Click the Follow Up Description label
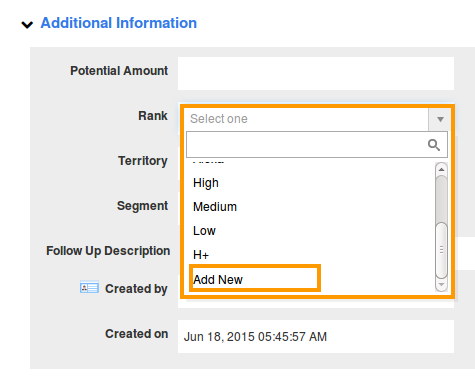Image resolution: width=475 pixels, height=380 pixels. coord(108,251)
